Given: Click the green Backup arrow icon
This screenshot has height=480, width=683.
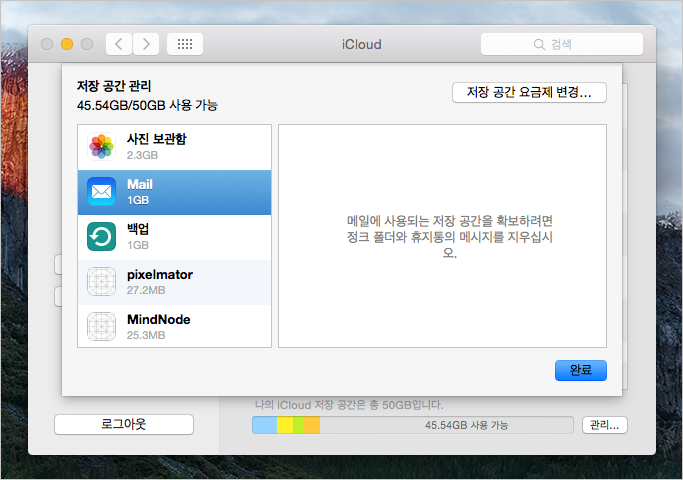Looking at the screenshot, I should click(x=101, y=237).
